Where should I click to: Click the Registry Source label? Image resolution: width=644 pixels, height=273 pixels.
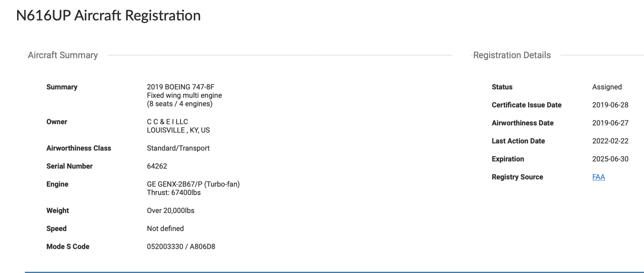pos(517,177)
